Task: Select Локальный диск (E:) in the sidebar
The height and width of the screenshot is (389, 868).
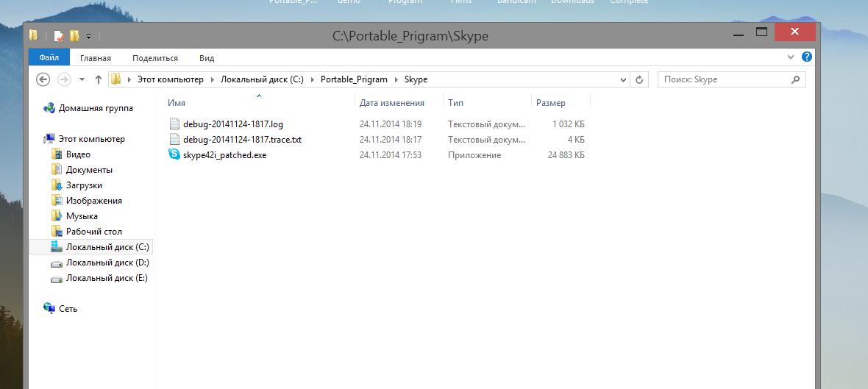Action: pyautogui.click(x=107, y=278)
